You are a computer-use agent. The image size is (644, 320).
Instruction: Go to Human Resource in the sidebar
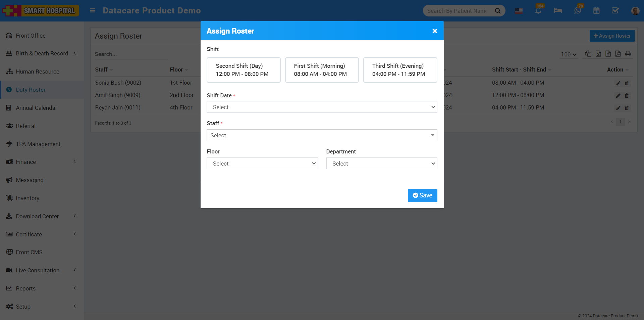tap(37, 72)
